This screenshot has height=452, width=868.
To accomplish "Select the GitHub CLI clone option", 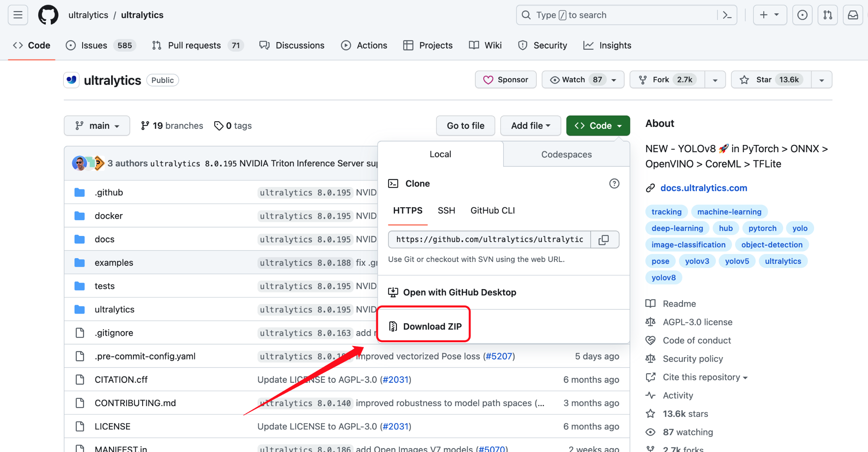I will coord(492,210).
